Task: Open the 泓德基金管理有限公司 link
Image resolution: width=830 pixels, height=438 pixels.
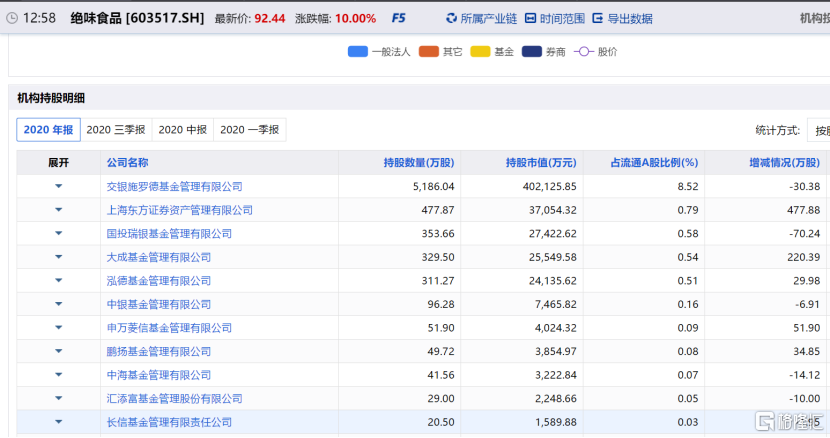Action: point(159,281)
